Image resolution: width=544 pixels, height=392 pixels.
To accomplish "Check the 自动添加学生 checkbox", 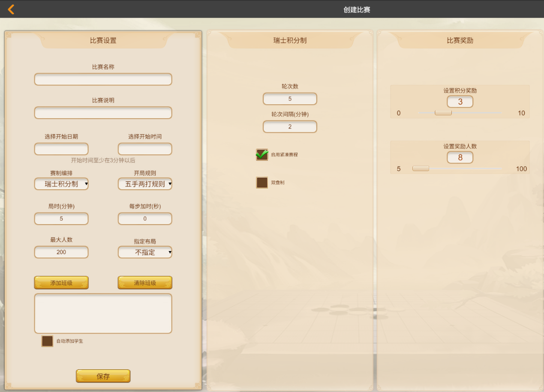I will [47, 341].
